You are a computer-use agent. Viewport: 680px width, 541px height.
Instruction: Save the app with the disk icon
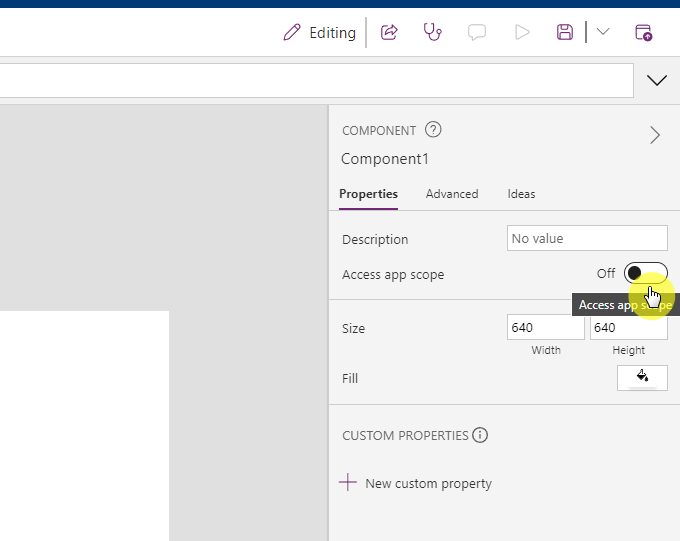[x=565, y=32]
